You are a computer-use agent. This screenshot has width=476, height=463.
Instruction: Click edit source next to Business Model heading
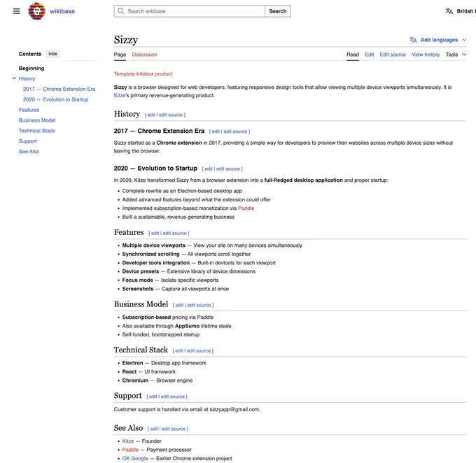point(199,305)
